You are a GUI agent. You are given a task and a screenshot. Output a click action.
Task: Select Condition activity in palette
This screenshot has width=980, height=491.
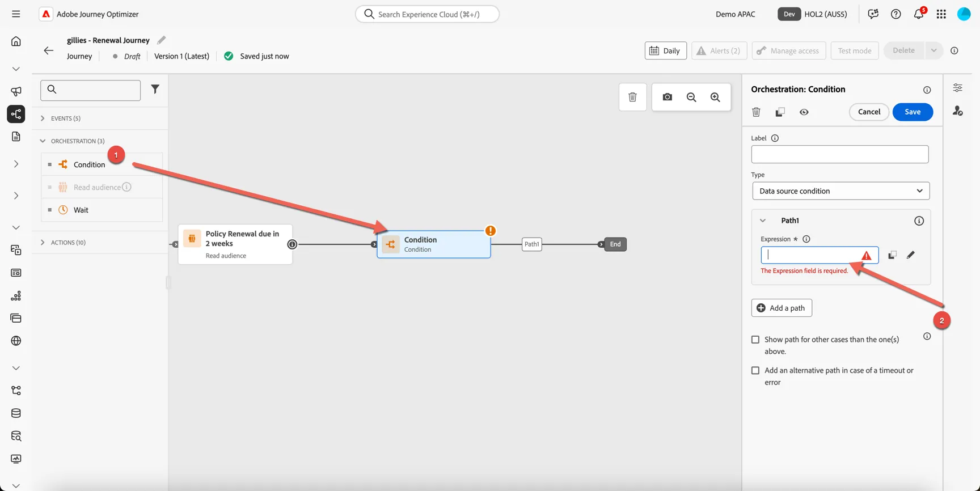[102, 164]
